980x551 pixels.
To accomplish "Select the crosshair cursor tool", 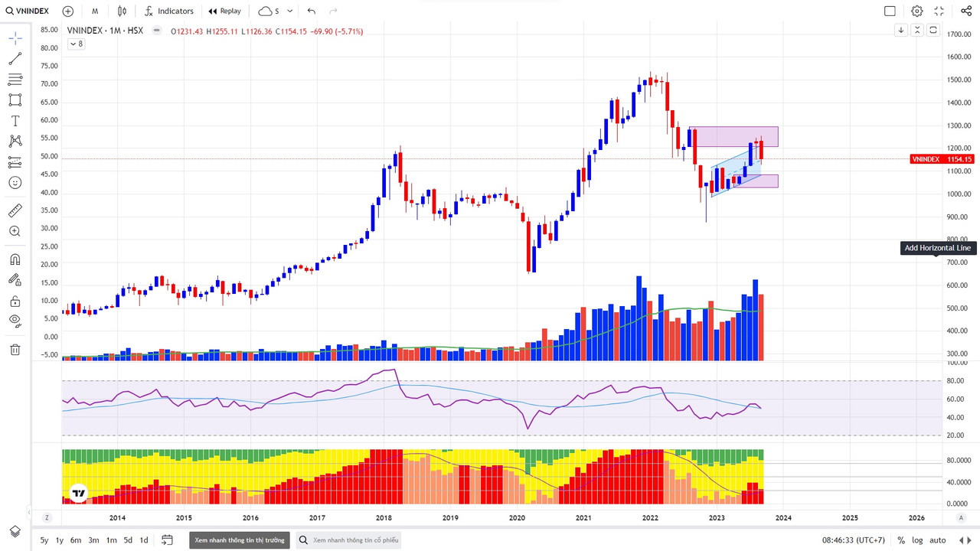I will (15, 38).
